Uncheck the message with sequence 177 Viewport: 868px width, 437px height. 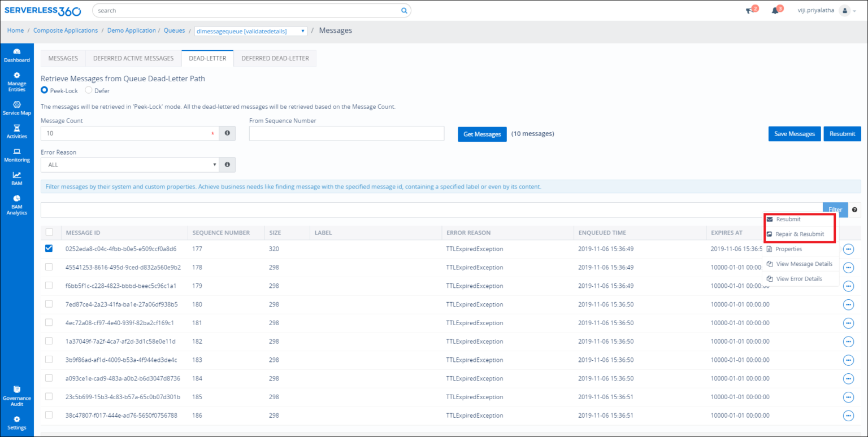[x=49, y=248]
